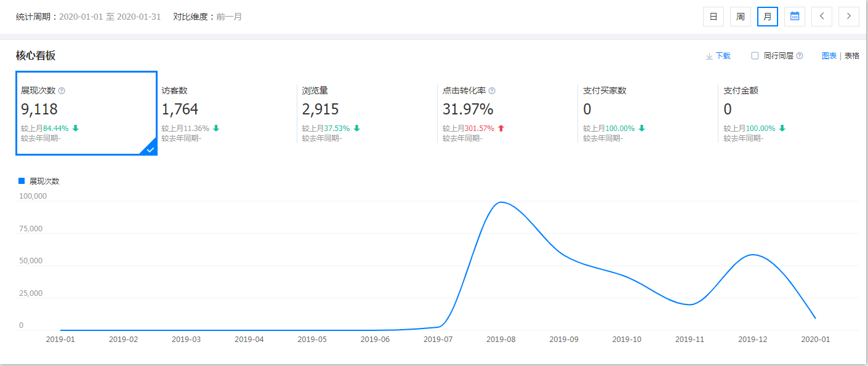Go to next period with right arrow
The height and width of the screenshot is (366, 868).
pos(849,17)
